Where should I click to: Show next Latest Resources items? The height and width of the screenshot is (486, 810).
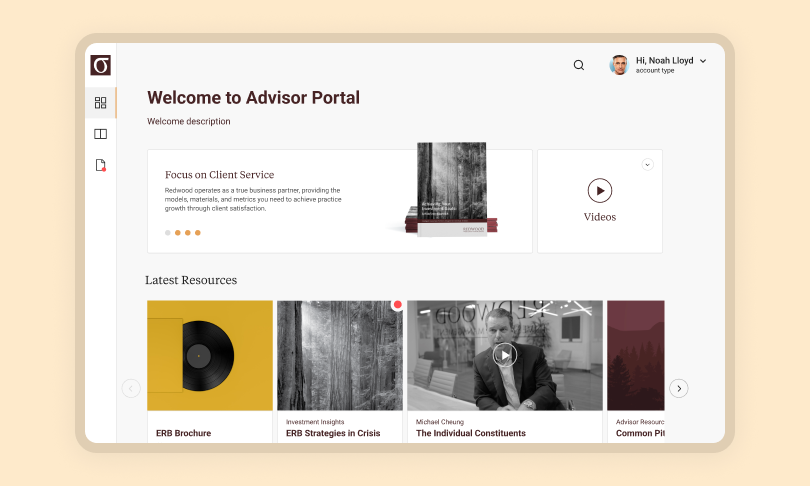coord(679,388)
